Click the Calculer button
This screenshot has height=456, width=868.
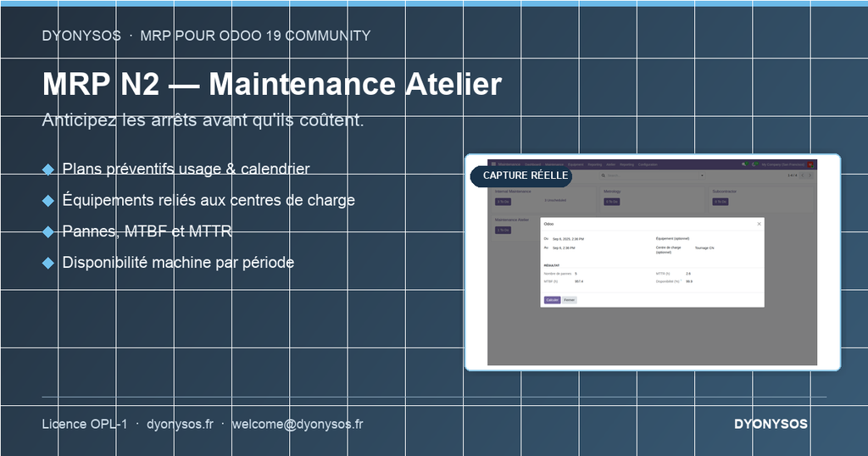(x=552, y=300)
